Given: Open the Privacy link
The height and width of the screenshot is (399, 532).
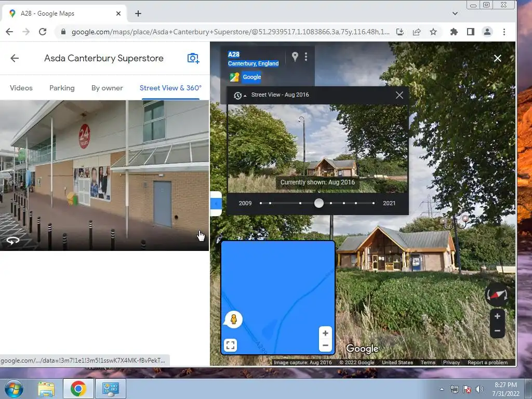Looking at the screenshot, I should click(451, 362).
